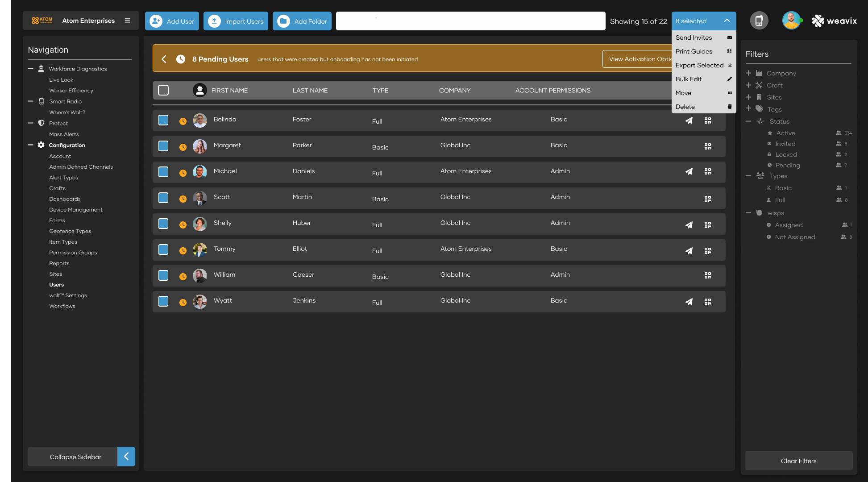
Task: Click View Activation Options button
Action: [x=637, y=59]
